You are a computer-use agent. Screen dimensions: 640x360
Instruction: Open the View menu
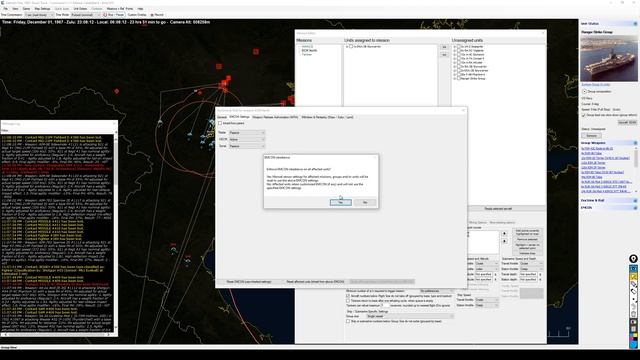[x=16, y=9]
